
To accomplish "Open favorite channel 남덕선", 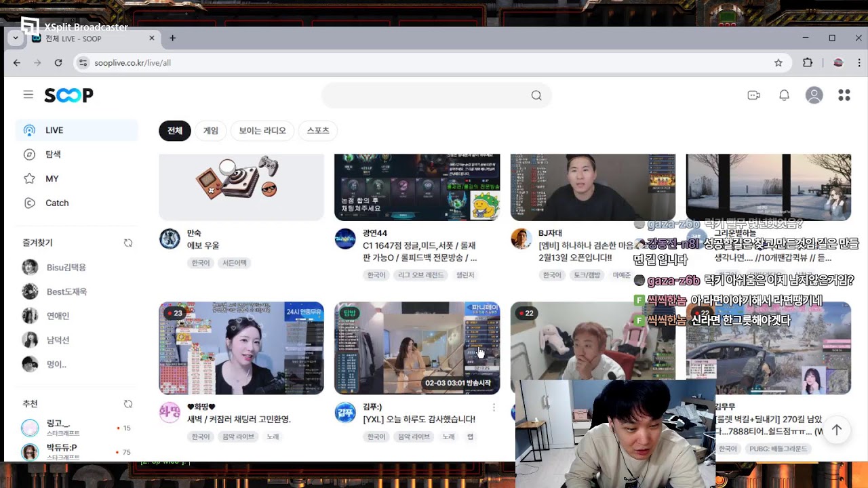I will [x=58, y=340].
